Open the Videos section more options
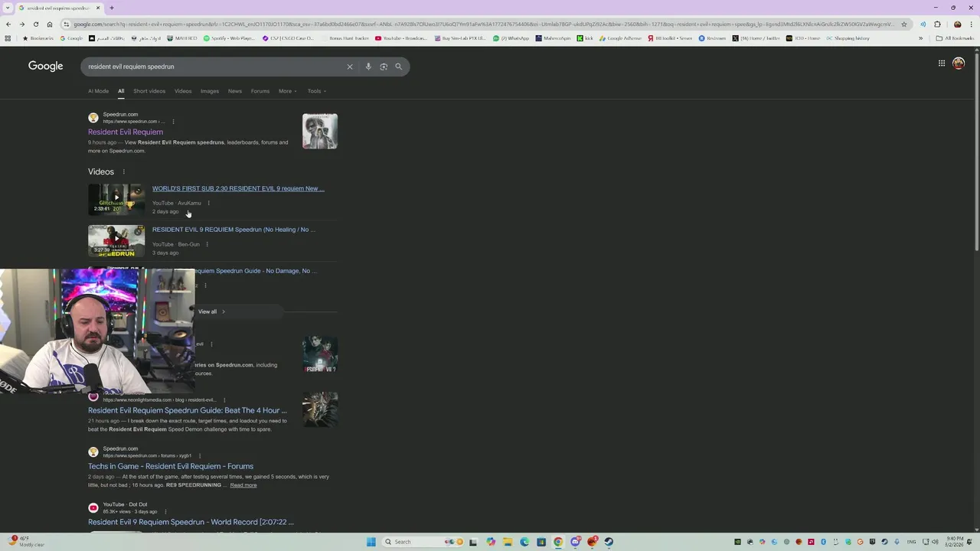 [123, 172]
